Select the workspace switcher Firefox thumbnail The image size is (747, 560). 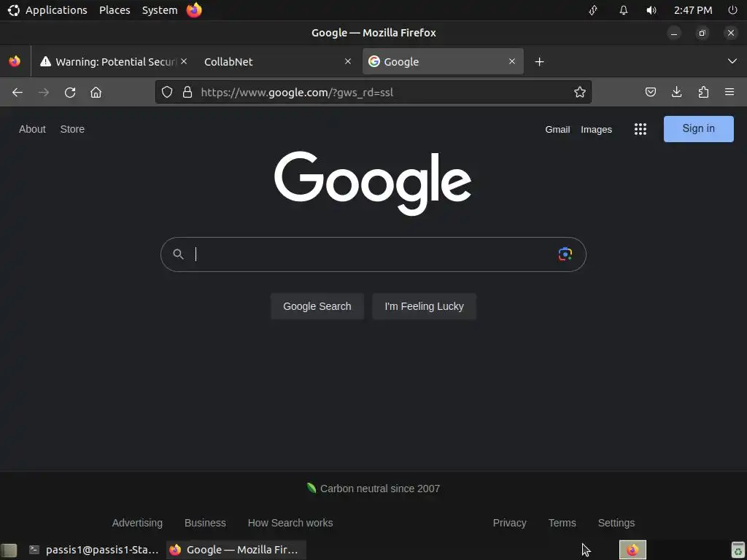pyautogui.click(x=632, y=550)
